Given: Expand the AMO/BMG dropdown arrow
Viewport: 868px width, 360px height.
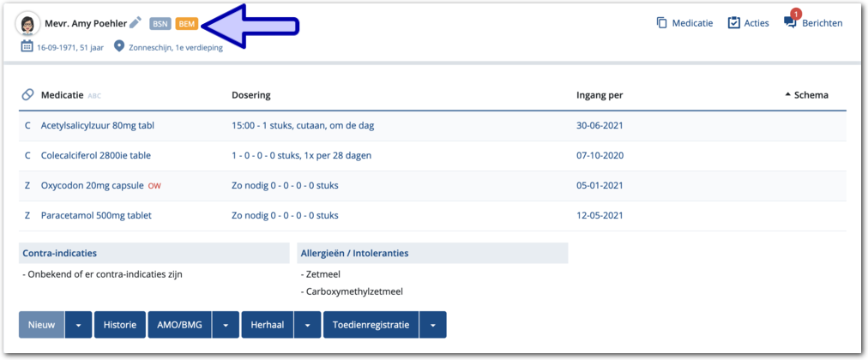Looking at the screenshot, I should pos(225,325).
